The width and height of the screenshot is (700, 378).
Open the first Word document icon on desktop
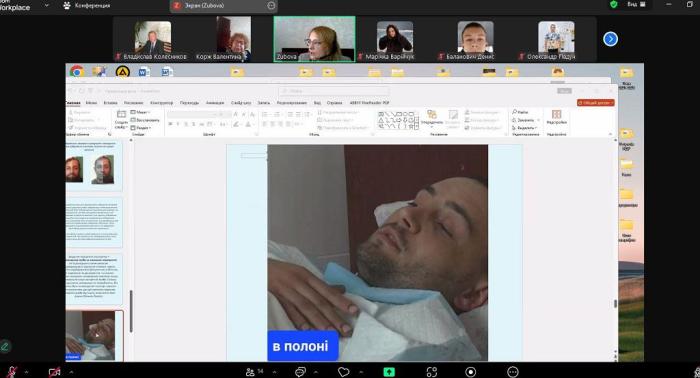click(x=144, y=72)
